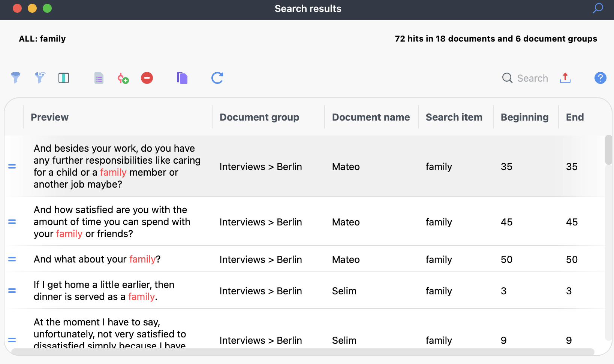Click the magnifier icon in the title bar
The width and height of the screenshot is (614, 364).
[x=598, y=8]
